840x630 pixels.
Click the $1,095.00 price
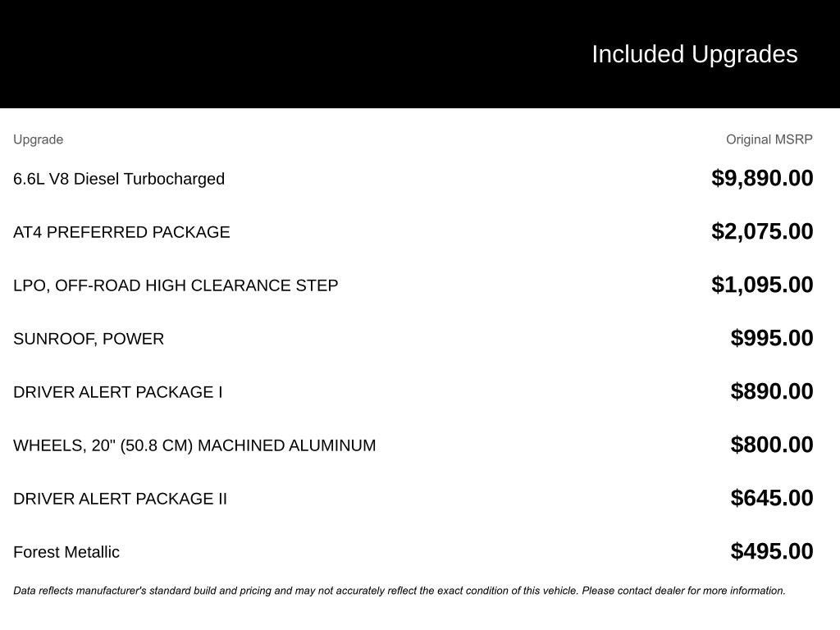pyautogui.click(x=762, y=285)
